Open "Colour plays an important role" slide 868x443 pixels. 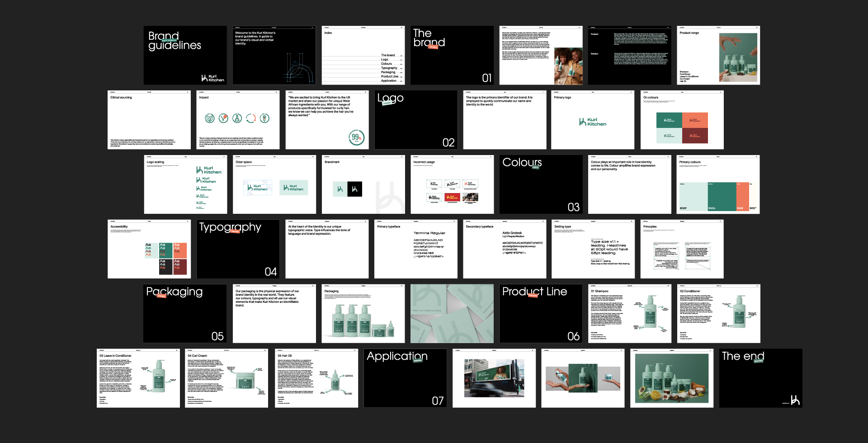(630, 184)
